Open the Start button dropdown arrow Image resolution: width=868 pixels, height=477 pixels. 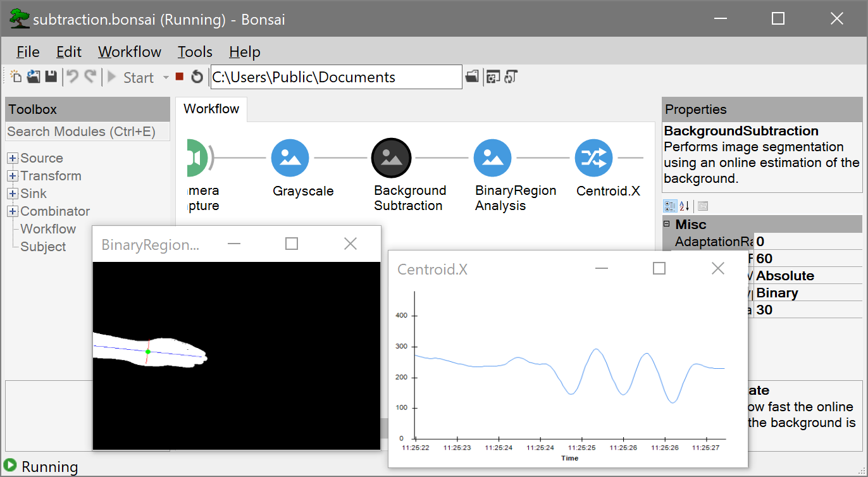tap(166, 77)
